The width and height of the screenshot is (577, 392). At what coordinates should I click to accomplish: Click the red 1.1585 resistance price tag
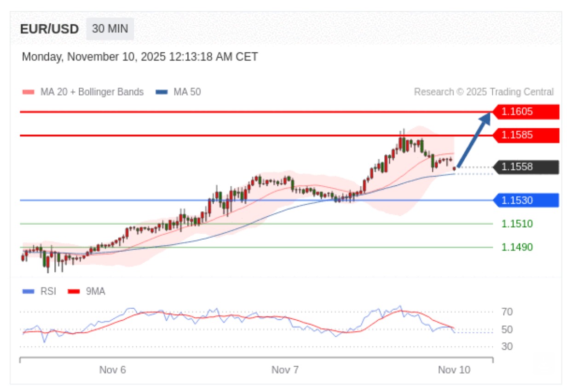pyautogui.click(x=525, y=135)
